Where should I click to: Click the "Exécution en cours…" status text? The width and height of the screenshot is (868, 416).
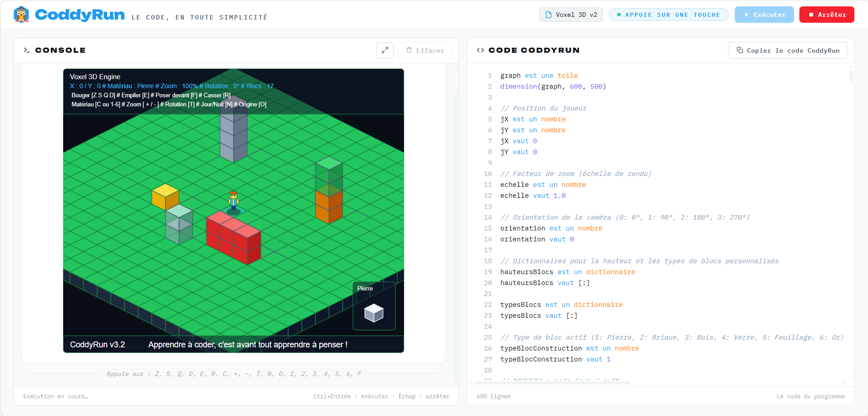click(x=56, y=396)
